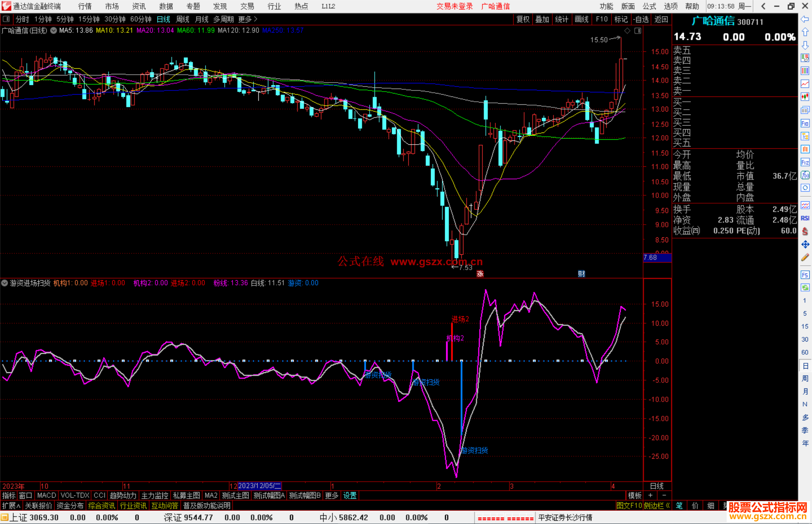Open the RSI indicator sidebar icon

point(805,218)
